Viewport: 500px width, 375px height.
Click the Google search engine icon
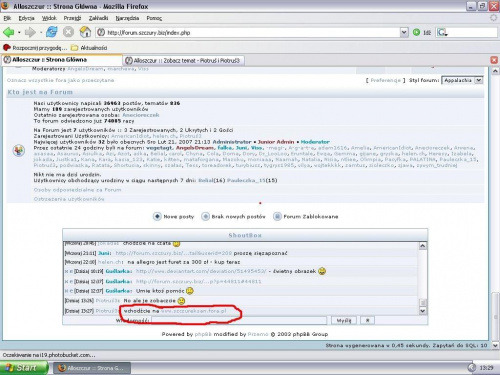click(x=442, y=32)
